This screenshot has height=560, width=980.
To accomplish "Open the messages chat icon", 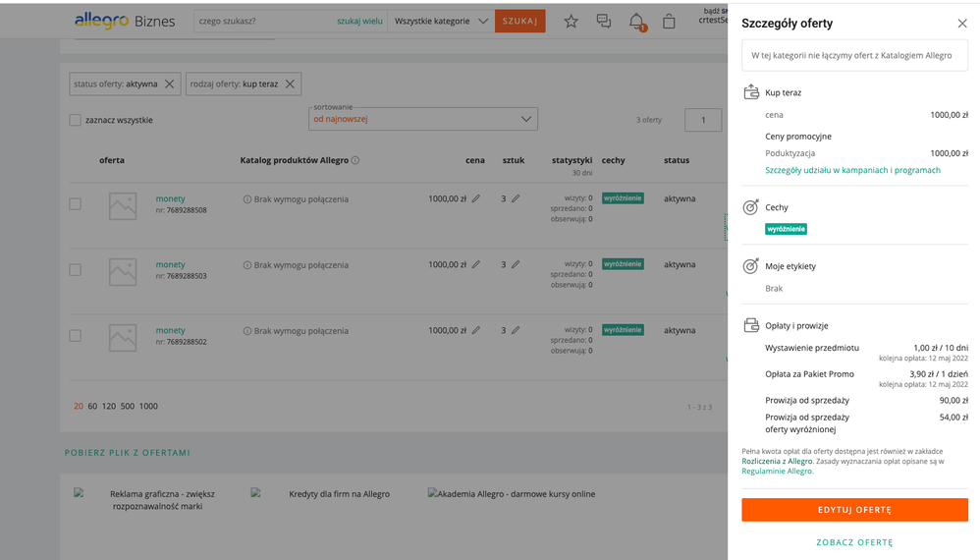I will pos(604,22).
